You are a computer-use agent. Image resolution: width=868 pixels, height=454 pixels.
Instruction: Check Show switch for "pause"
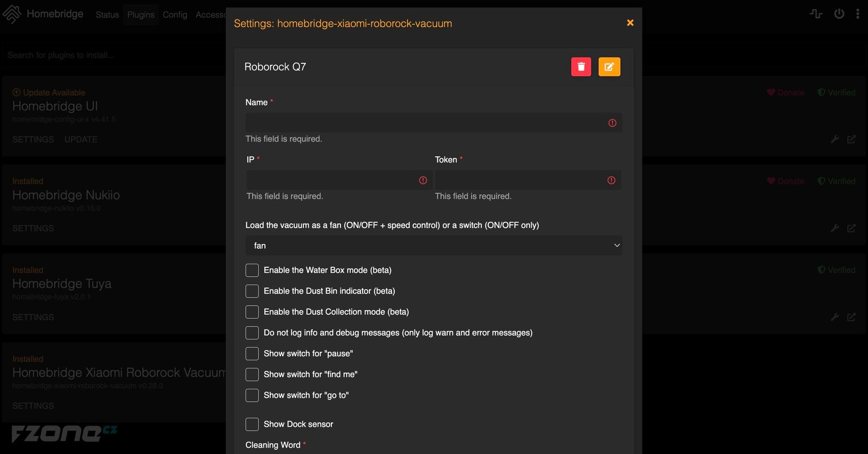pyautogui.click(x=252, y=354)
